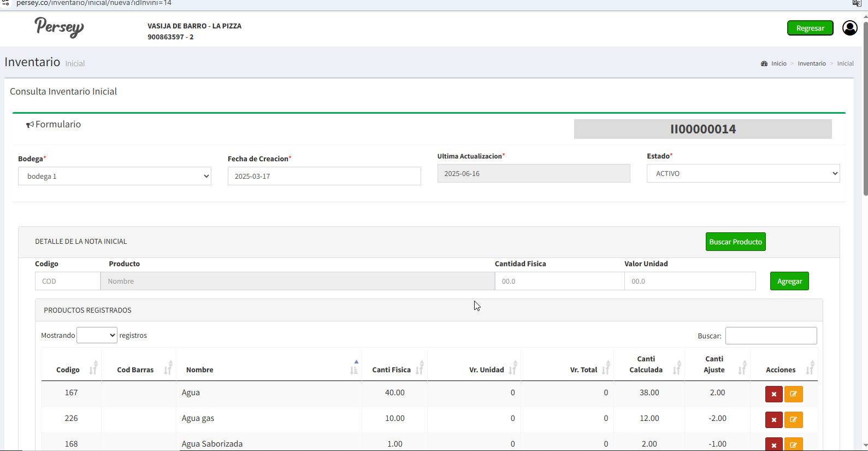Focus the Buscar search field

[771, 336]
